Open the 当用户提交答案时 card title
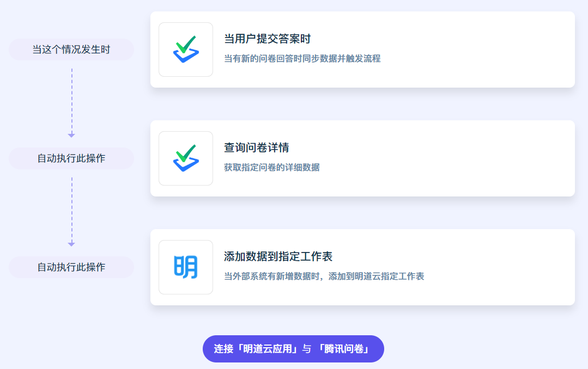 click(x=267, y=39)
